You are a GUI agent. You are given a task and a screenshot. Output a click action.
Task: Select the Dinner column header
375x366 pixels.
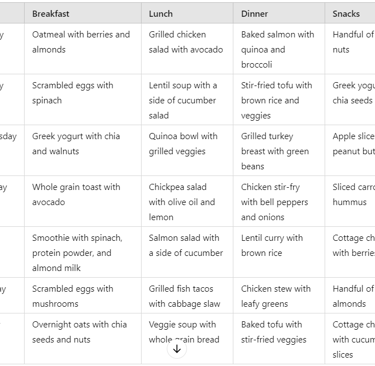click(279, 14)
